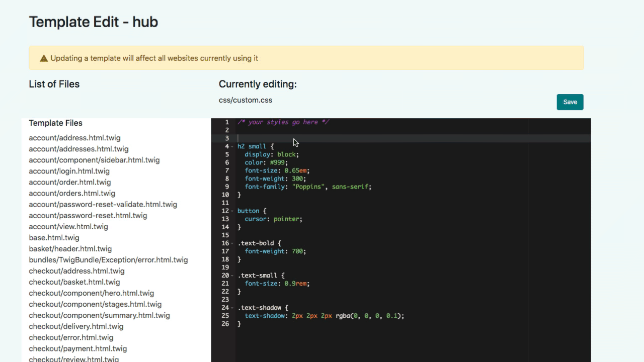Open checkout/payment.html.twig file
The height and width of the screenshot is (362, 644).
[x=77, y=348]
